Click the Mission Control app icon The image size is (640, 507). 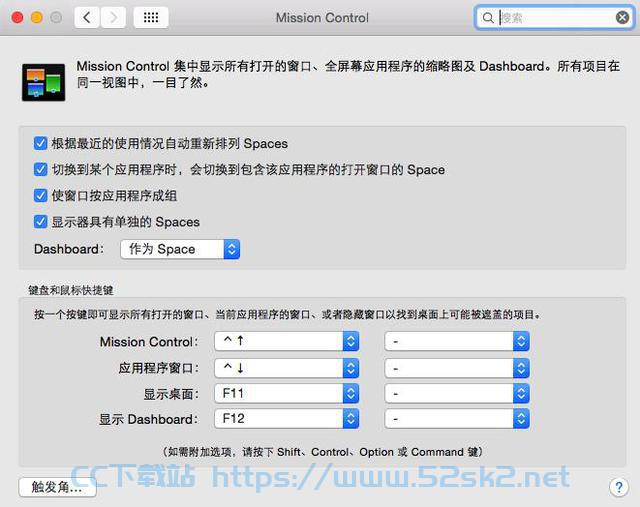pyautogui.click(x=44, y=82)
